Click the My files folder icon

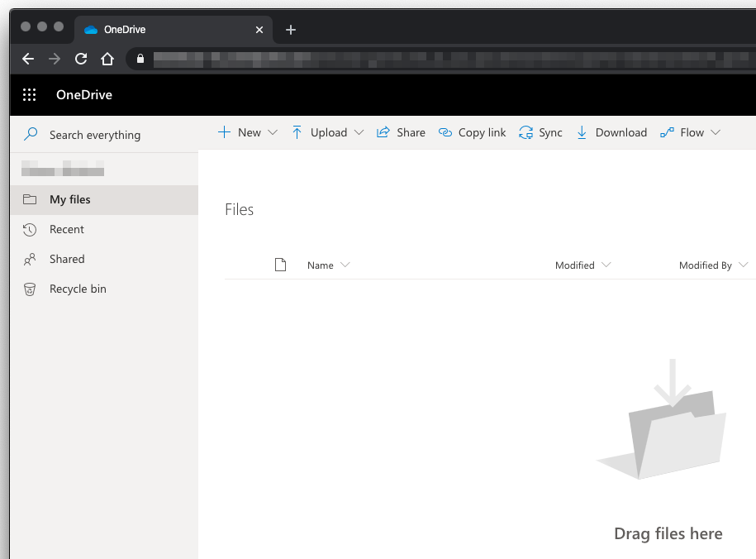pos(30,199)
